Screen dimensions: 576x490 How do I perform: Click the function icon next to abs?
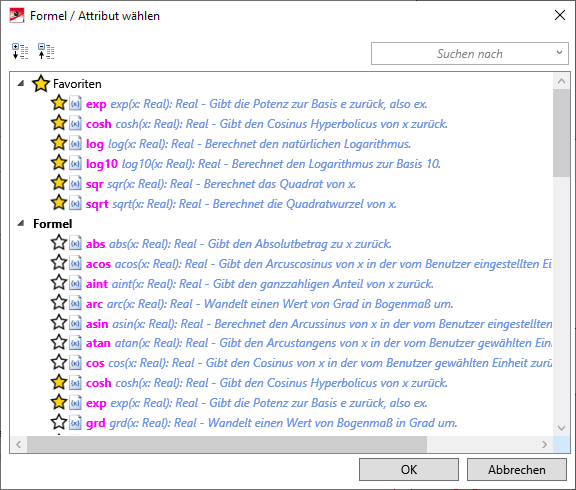point(75,244)
